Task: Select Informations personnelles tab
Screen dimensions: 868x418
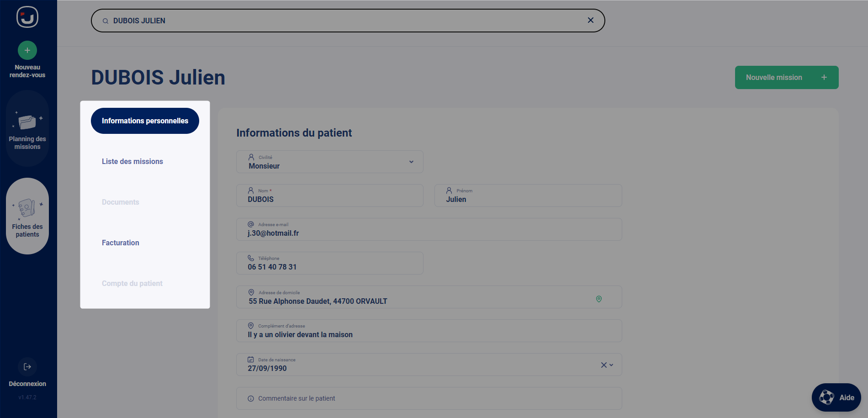Action: click(x=145, y=121)
